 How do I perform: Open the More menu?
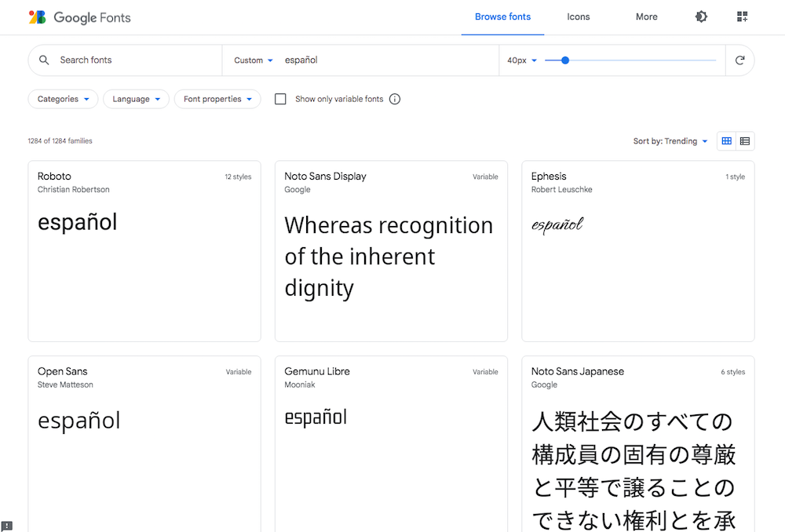point(646,17)
